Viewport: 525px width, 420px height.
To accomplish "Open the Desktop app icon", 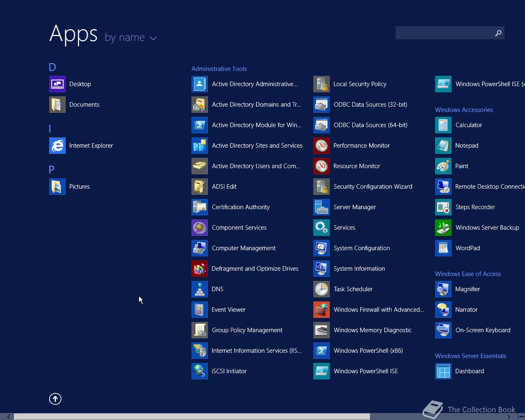I will pos(57,84).
